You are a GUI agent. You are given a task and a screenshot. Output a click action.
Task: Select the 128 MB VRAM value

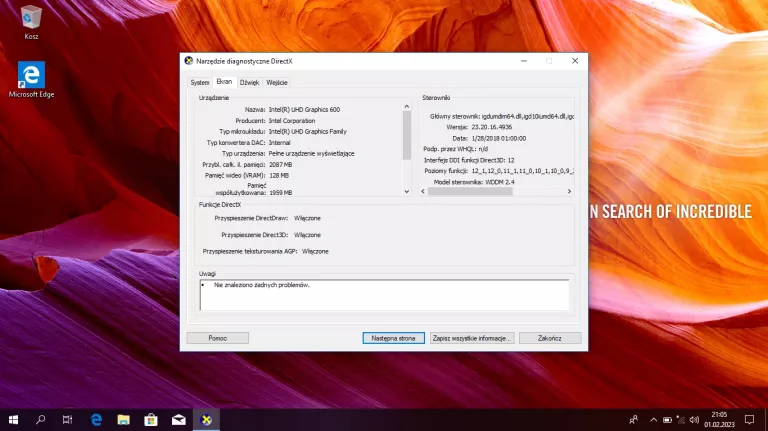(x=279, y=175)
